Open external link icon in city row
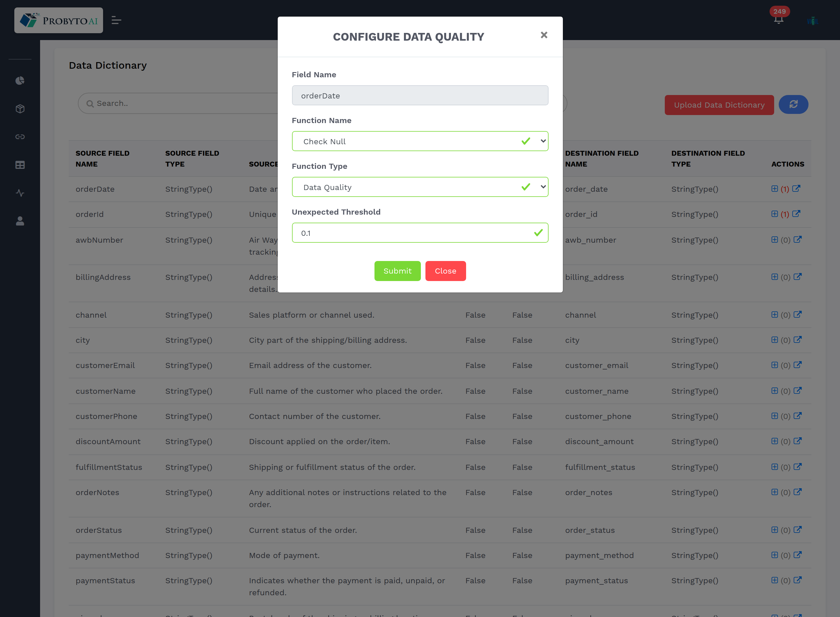The image size is (840, 617). [x=797, y=340]
